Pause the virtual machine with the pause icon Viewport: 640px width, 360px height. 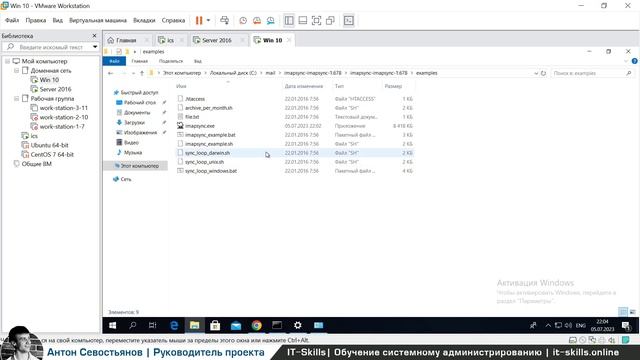point(199,20)
